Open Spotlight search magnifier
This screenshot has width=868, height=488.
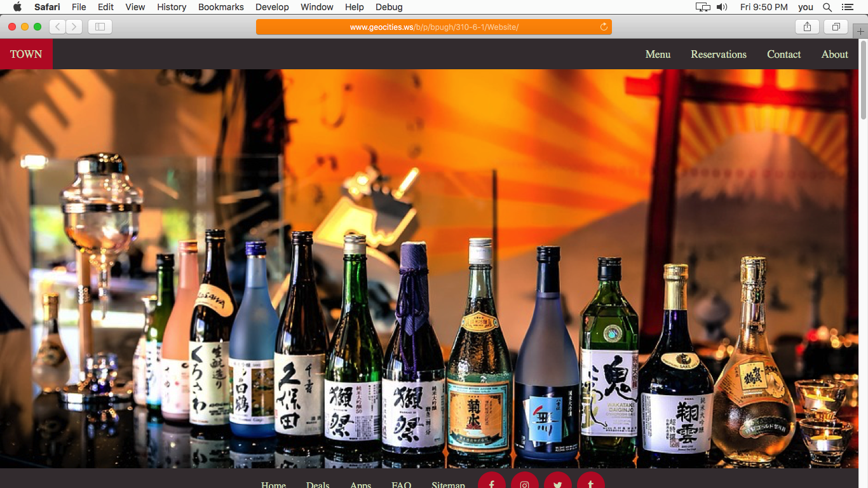point(827,7)
